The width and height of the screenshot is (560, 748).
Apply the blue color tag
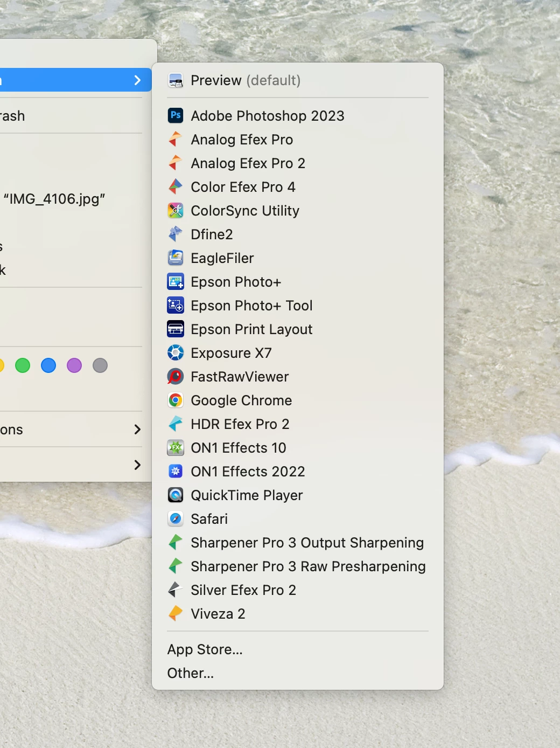48,365
